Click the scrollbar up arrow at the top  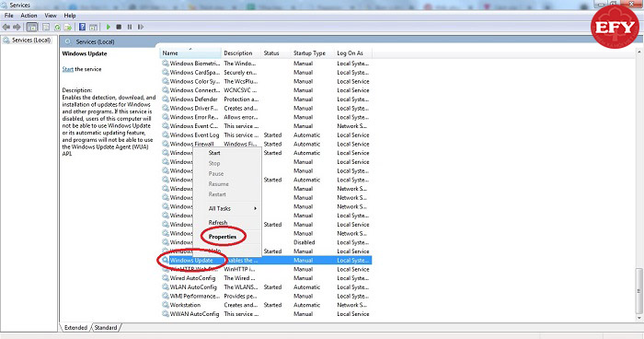(x=638, y=53)
